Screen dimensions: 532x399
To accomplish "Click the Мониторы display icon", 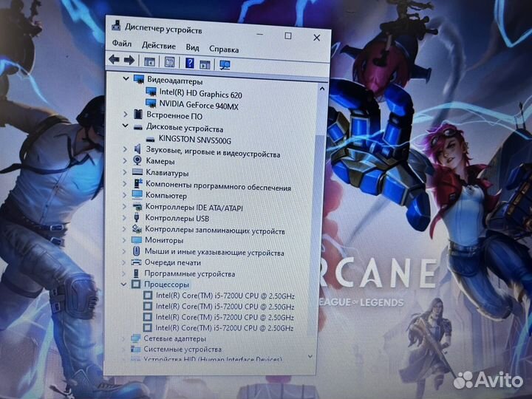I will [x=137, y=240].
